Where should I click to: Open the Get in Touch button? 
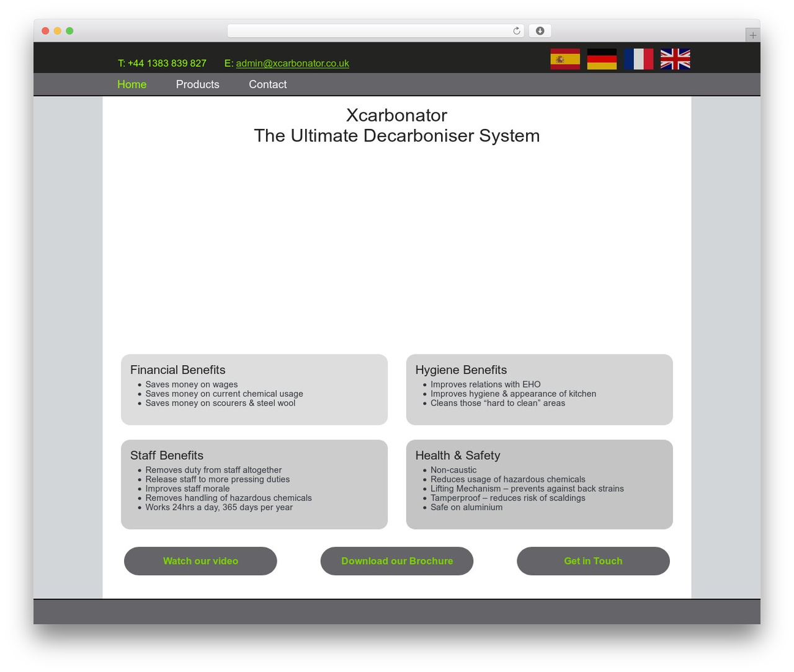(593, 561)
